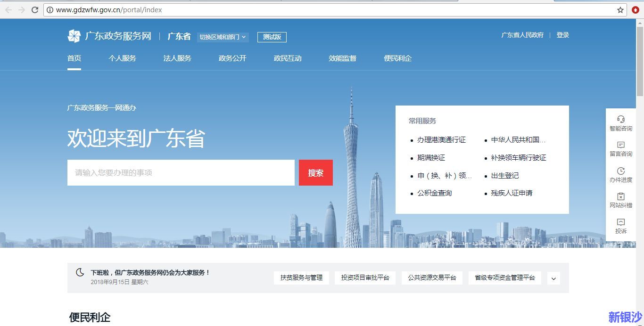The width and height of the screenshot is (644, 326).
Task: Open 留言咨询 message icon
Action: [620, 145]
